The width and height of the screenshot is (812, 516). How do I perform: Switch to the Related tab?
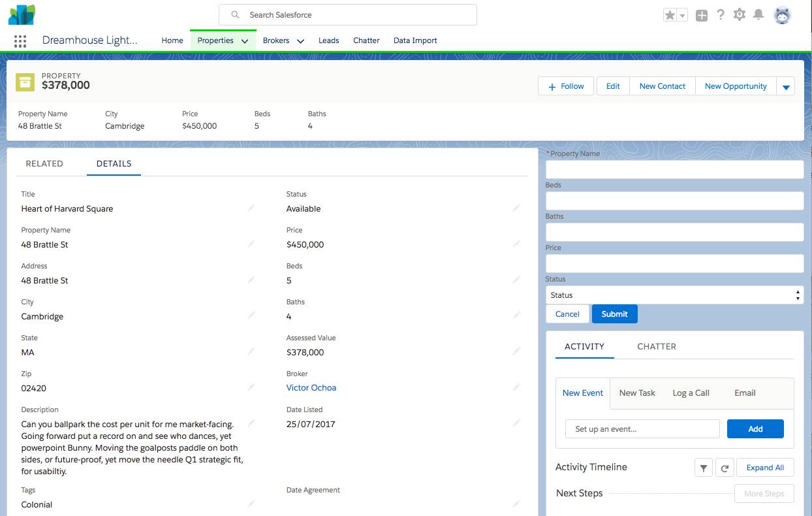tap(44, 164)
